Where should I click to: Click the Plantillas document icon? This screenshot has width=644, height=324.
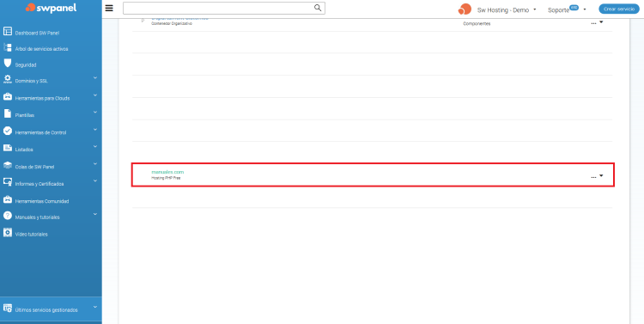click(x=8, y=113)
